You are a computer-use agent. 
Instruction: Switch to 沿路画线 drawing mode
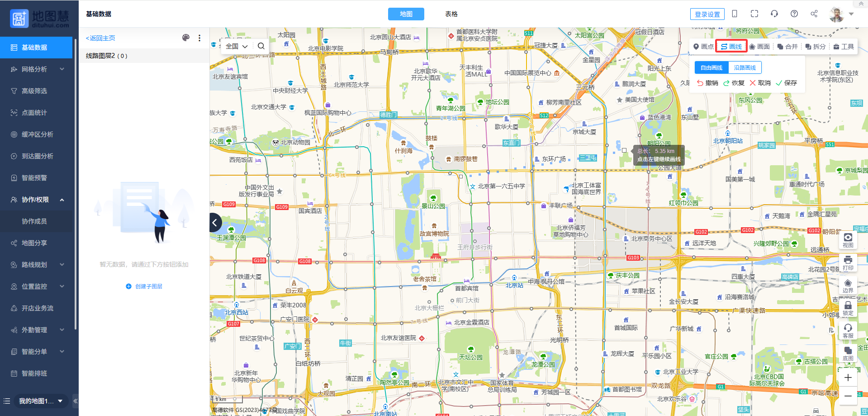tap(745, 67)
